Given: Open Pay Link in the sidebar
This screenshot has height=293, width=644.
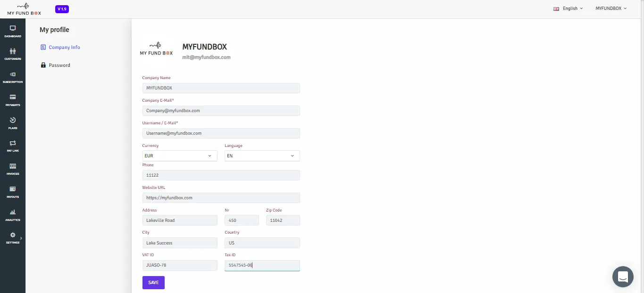Looking at the screenshot, I should coord(13,146).
